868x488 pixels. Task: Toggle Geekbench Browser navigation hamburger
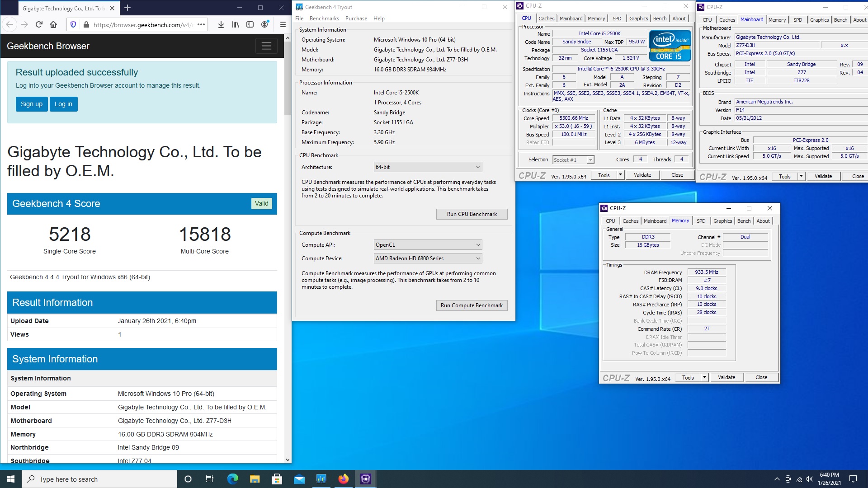[x=266, y=46]
